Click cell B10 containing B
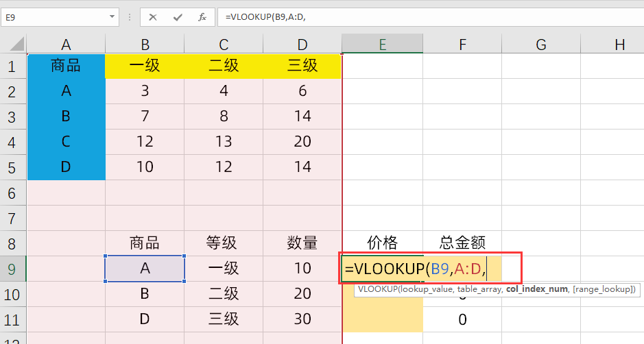The image size is (644, 344). (x=145, y=295)
